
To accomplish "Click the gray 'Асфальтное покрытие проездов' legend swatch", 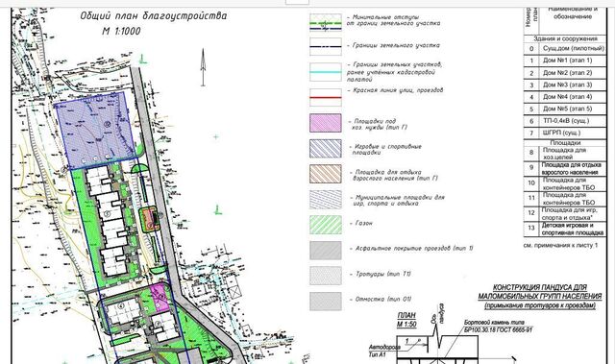I will (x=325, y=251).
